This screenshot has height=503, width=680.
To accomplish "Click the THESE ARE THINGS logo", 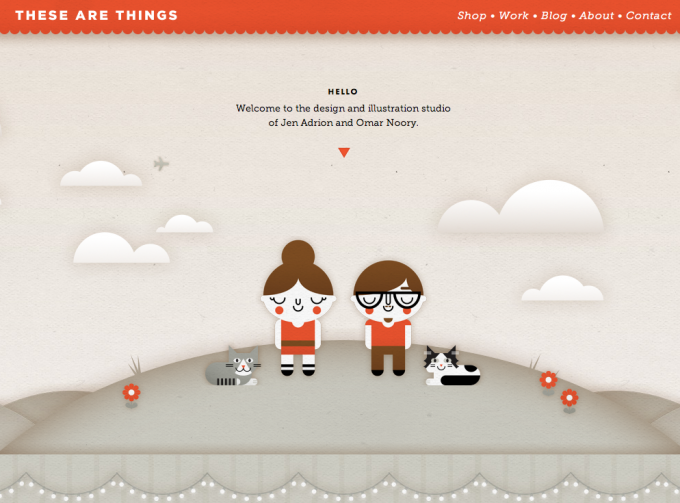I will [97, 15].
